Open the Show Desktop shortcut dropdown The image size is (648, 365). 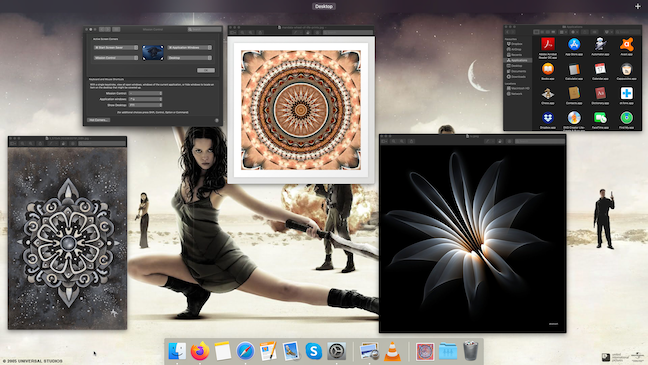coord(145,105)
